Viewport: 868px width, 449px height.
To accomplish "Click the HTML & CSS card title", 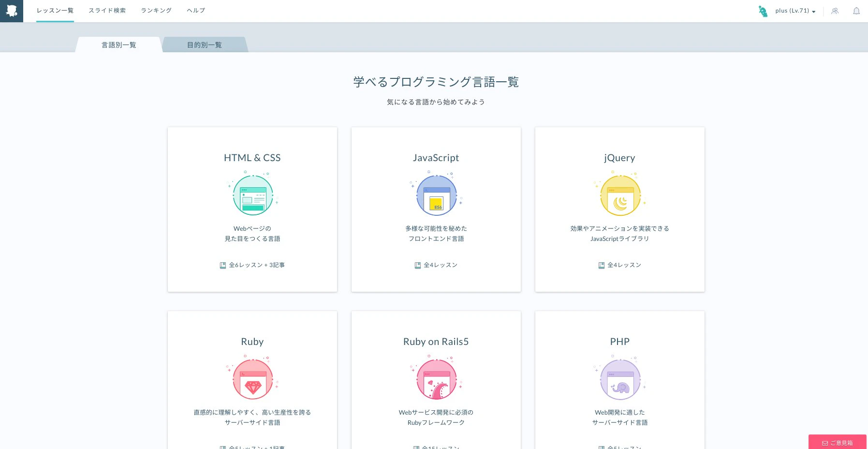I will (x=252, y=158).
